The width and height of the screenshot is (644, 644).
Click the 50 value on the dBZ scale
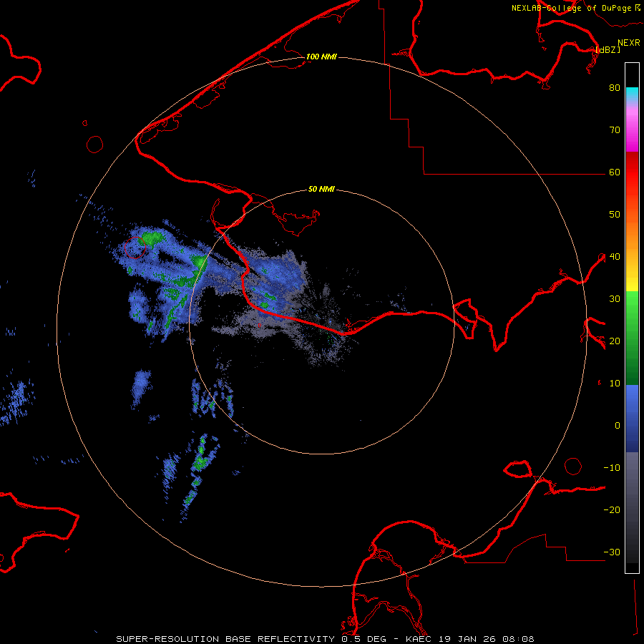pos(615,215)
